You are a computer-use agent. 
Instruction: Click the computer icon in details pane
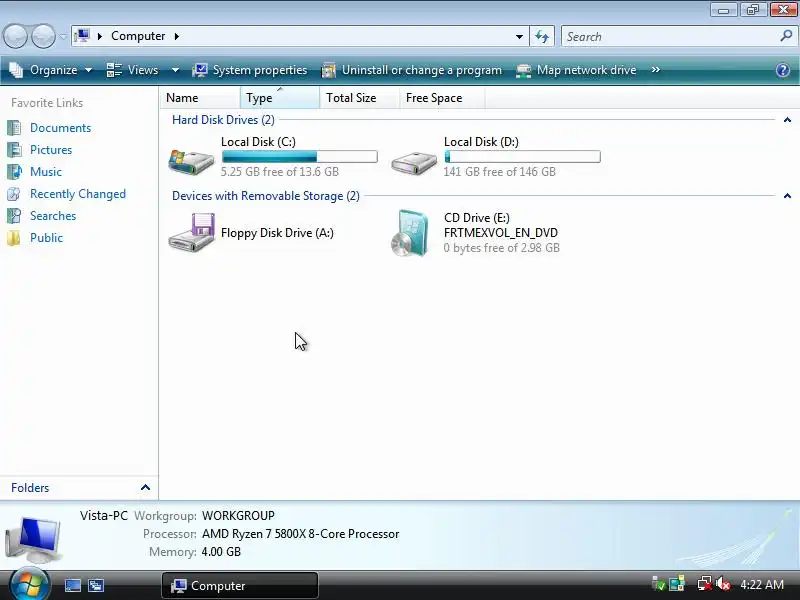34,538
